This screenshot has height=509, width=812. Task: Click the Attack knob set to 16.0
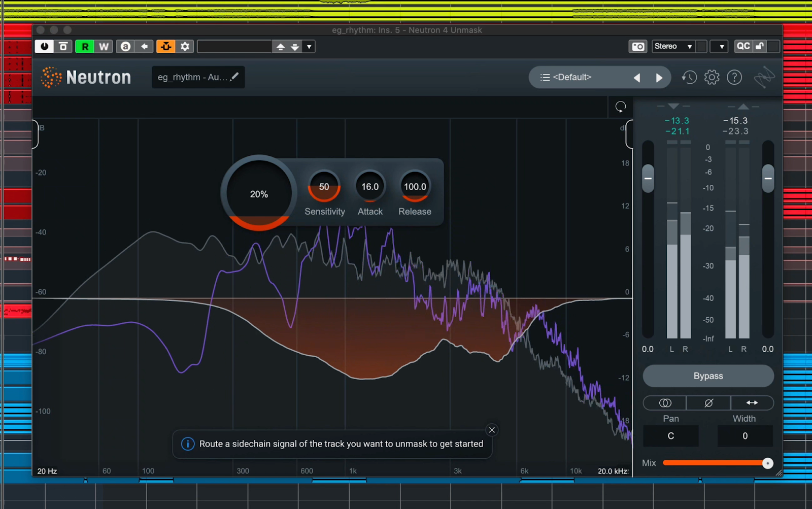click(370, 186)
